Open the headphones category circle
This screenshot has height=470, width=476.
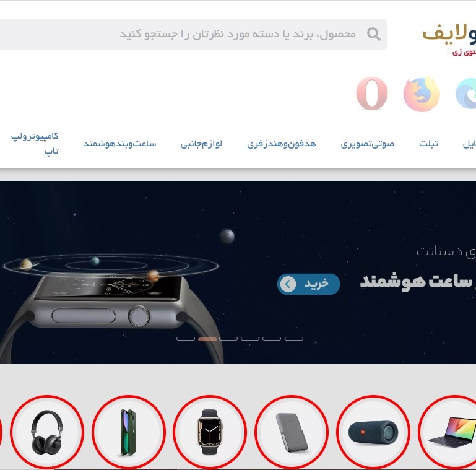47,432
